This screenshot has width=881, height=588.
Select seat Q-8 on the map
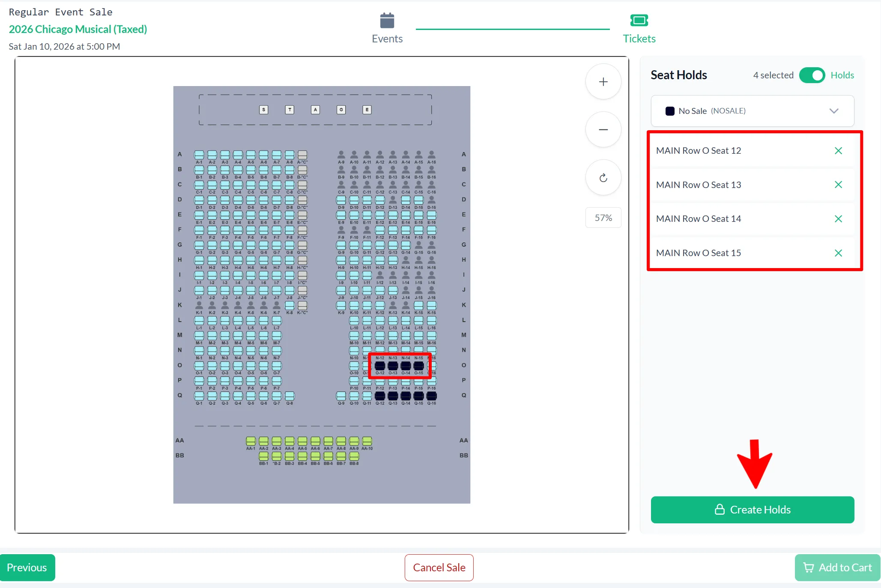coord(290,396)
